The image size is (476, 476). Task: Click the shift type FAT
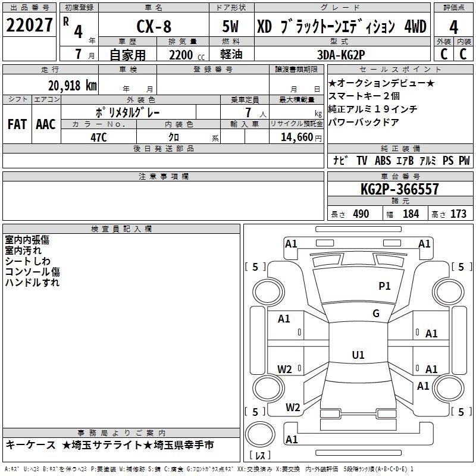point(17,124)
